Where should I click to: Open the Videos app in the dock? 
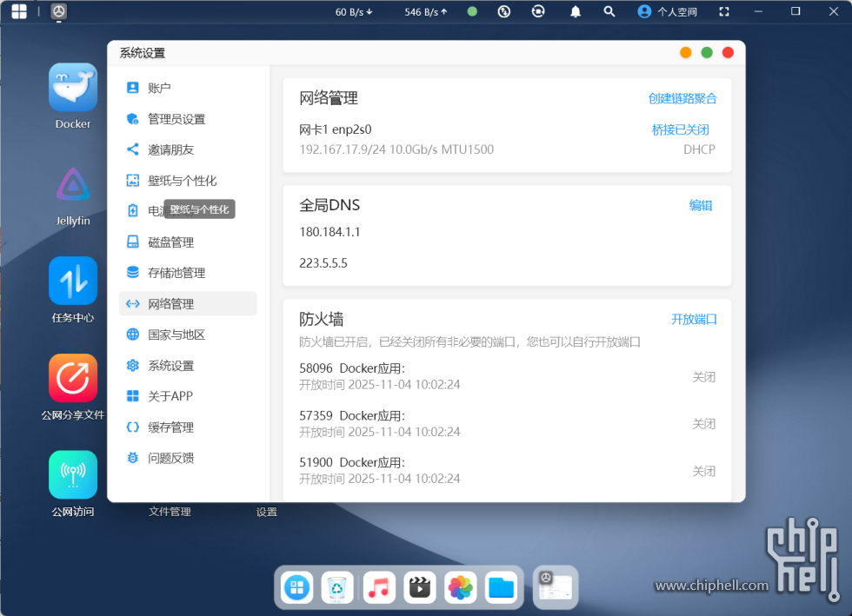pos(419,587)
